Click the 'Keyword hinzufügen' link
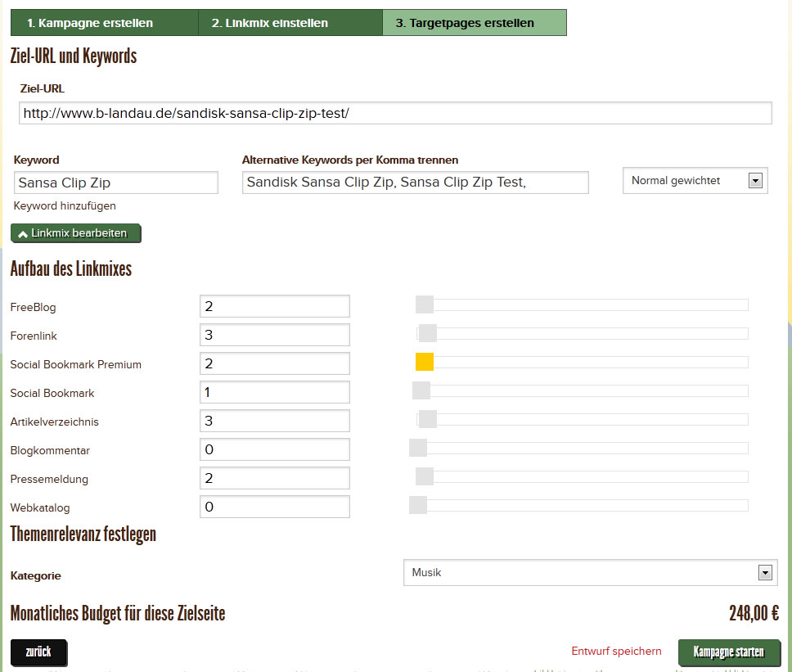 (65, 205)
